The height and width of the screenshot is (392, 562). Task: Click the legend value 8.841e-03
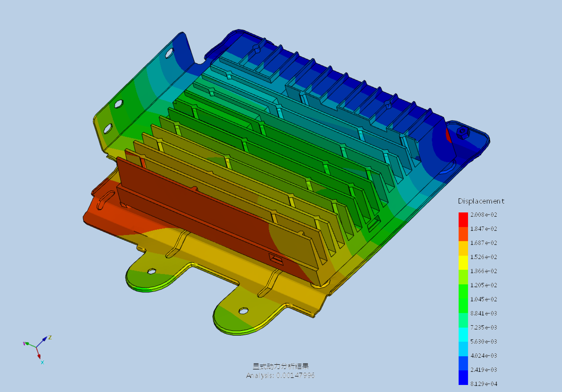click(484, 313)
